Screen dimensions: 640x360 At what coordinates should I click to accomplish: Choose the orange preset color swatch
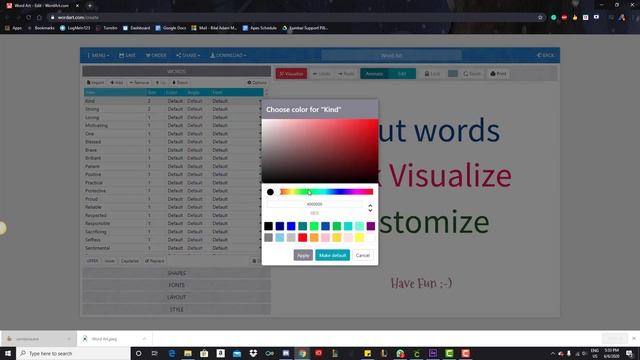pos(314,238)
